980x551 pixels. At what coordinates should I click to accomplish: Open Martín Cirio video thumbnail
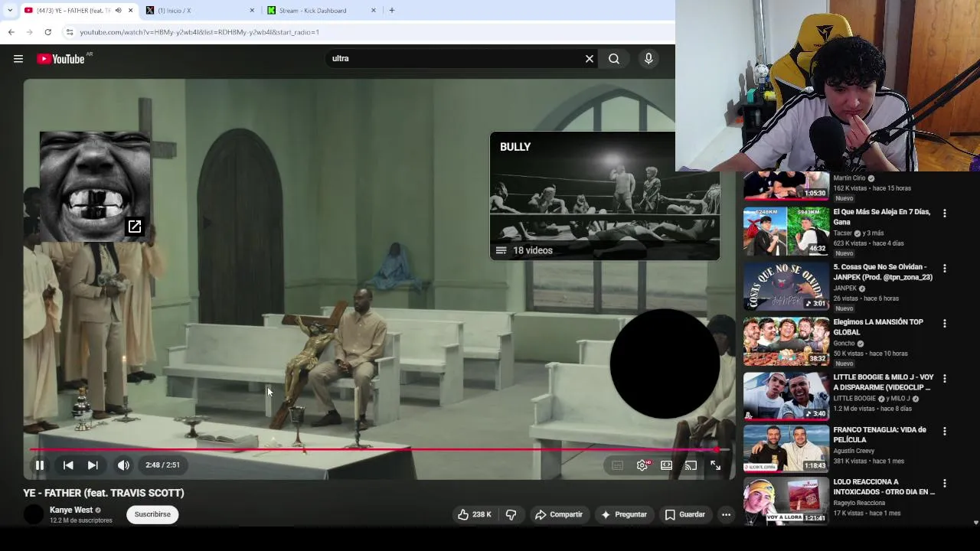pyautogui.click(x=786, y=185)
